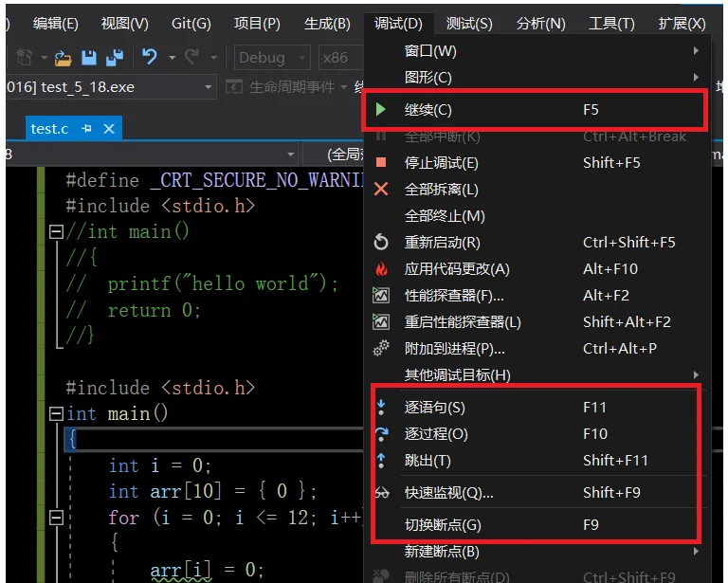
Task: Choose 重新启动(R) menu entry
Action: click(x=537, y=243)
